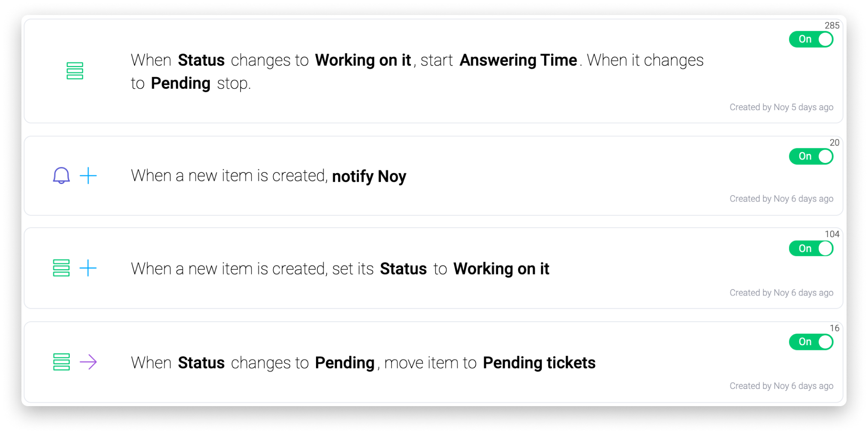Screen dimensions: 868x434
Task: Click the green board icon in the set Status automation
Action: tap(61, 268)
